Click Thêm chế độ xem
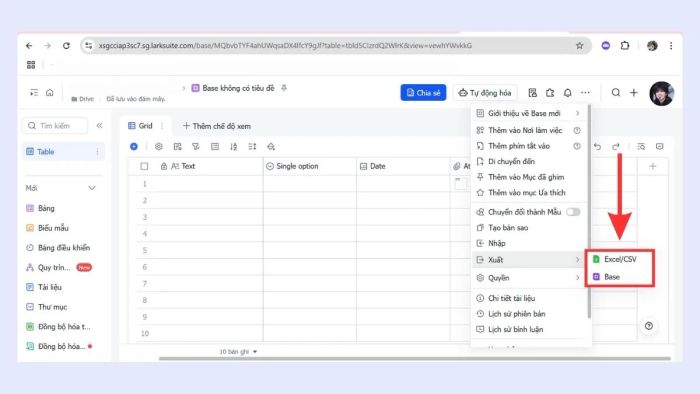Image resolution: width=700 pixels, height=394 pixels. pyautogui.click(x=217, y=126)
